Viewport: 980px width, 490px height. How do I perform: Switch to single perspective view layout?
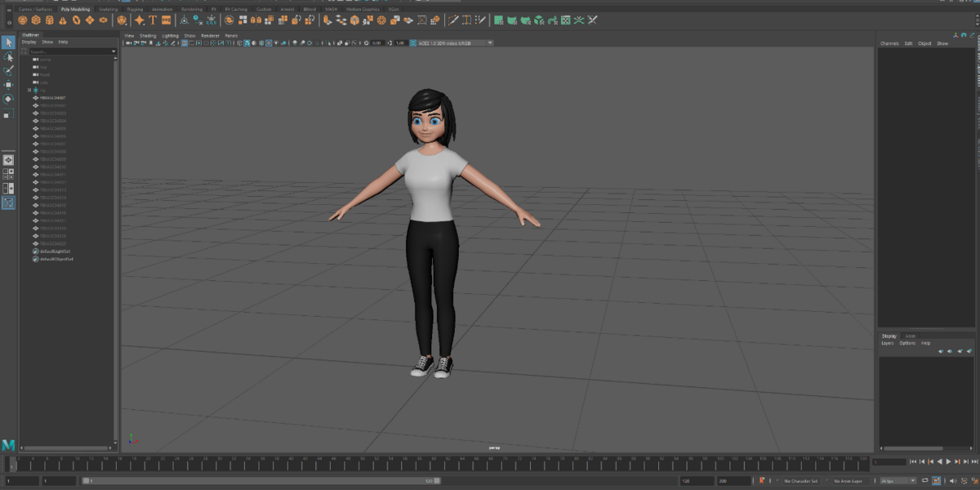click(x=8, y=159)
